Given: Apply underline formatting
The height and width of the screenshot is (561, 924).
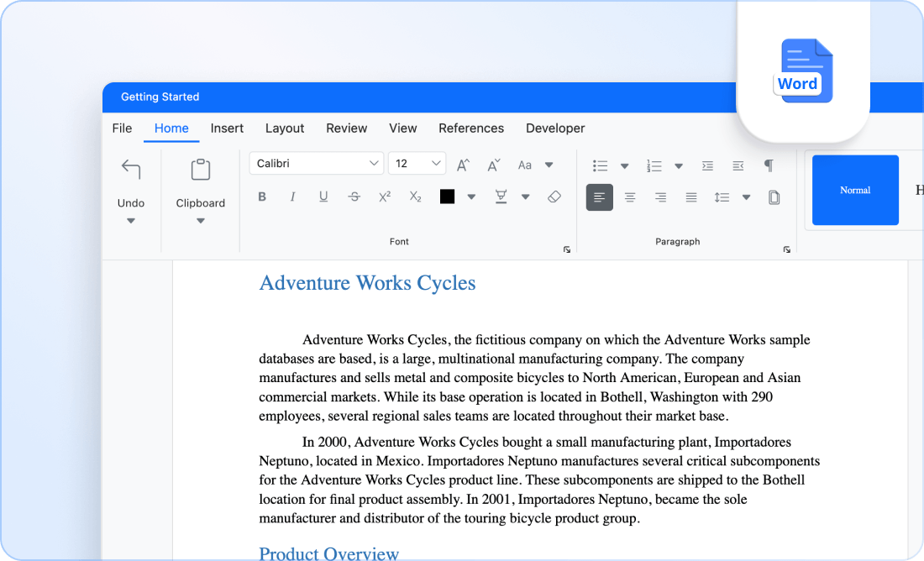Looking at the screenshot, I should 323,197.
